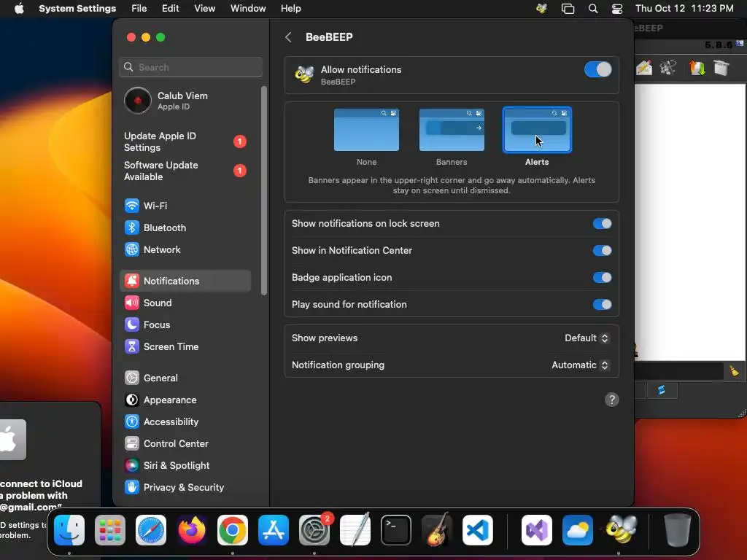Launch Google Chrome from the Dock
Viewport: 747px width, 560px height.
pos(233,530)
